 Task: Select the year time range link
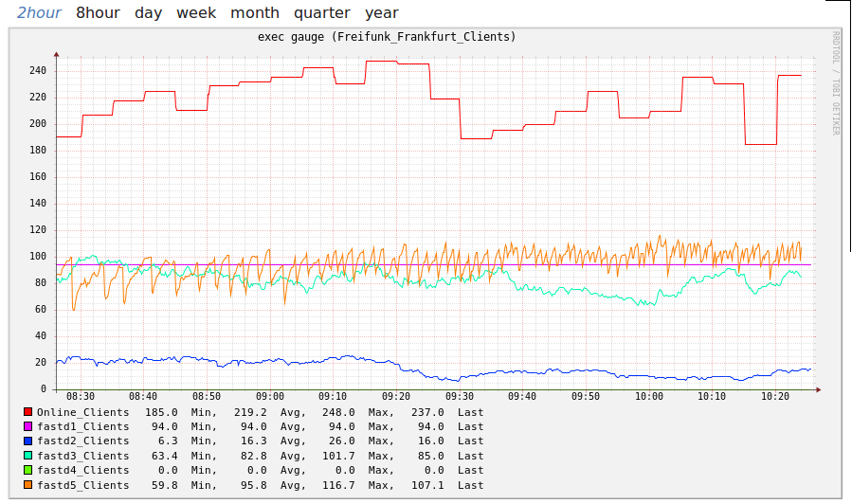pos(382,13)
